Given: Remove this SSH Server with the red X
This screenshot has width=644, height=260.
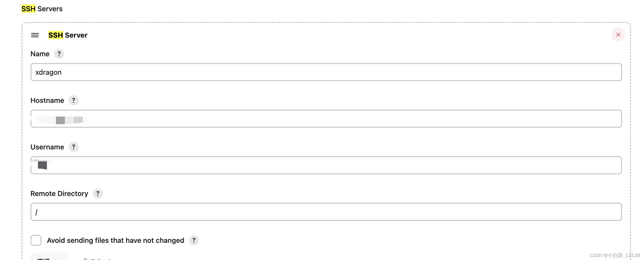Looking at the screenshot, I should tap(618, 35).
